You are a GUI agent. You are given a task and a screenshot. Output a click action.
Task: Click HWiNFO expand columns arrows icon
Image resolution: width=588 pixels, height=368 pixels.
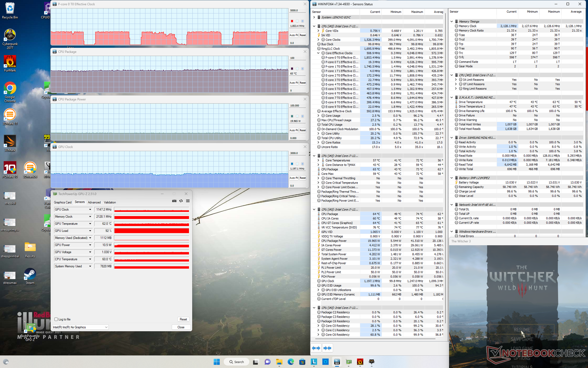[316, 348]
